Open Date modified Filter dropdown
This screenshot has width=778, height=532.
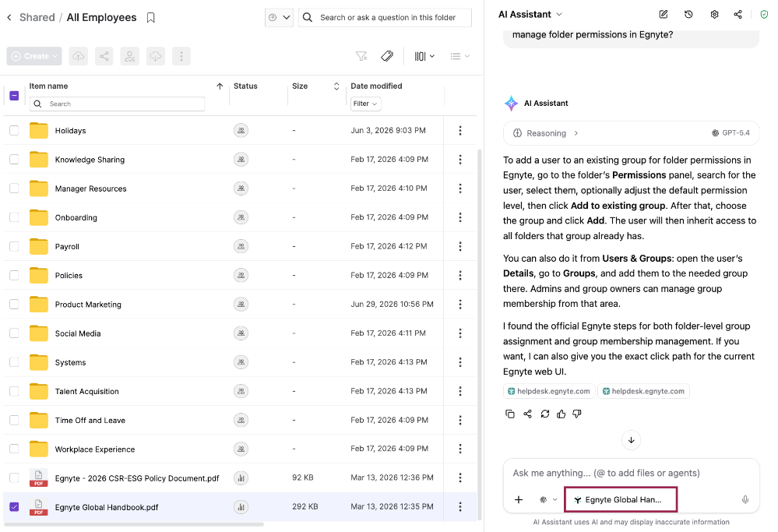[x=365, y=104]
